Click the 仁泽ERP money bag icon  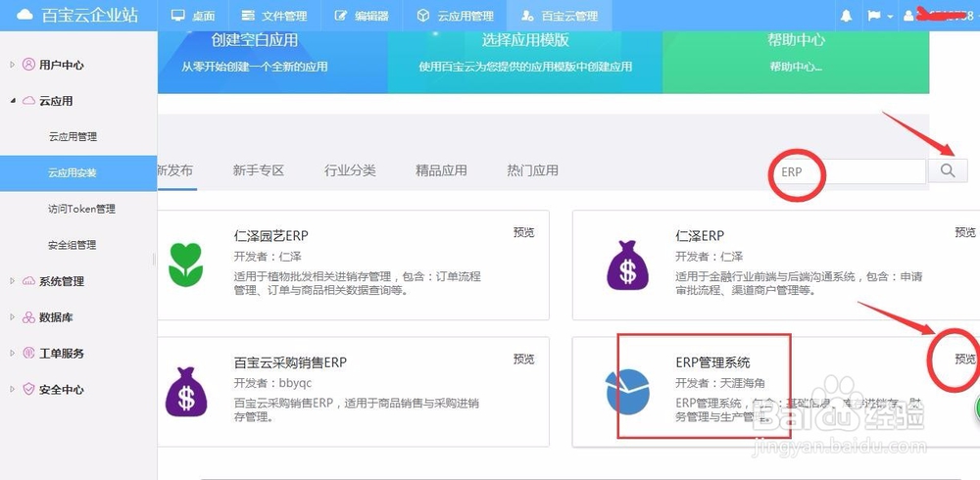coord(627,265)
